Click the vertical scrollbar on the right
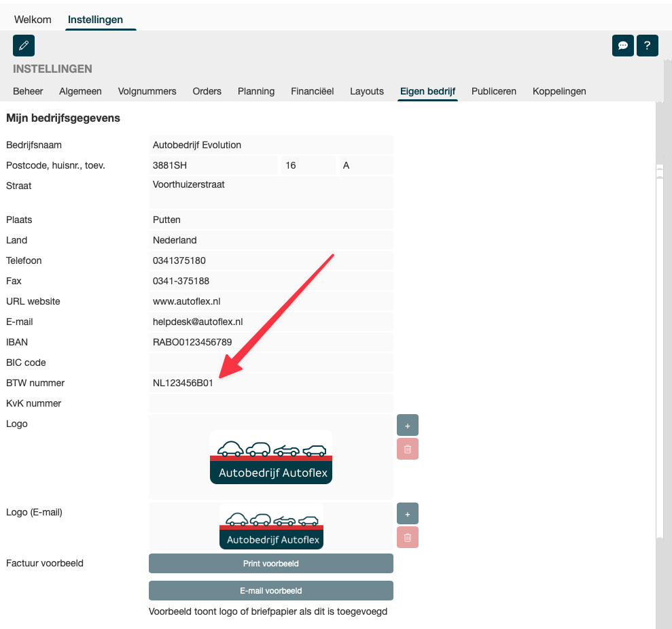 pos(659,354)
